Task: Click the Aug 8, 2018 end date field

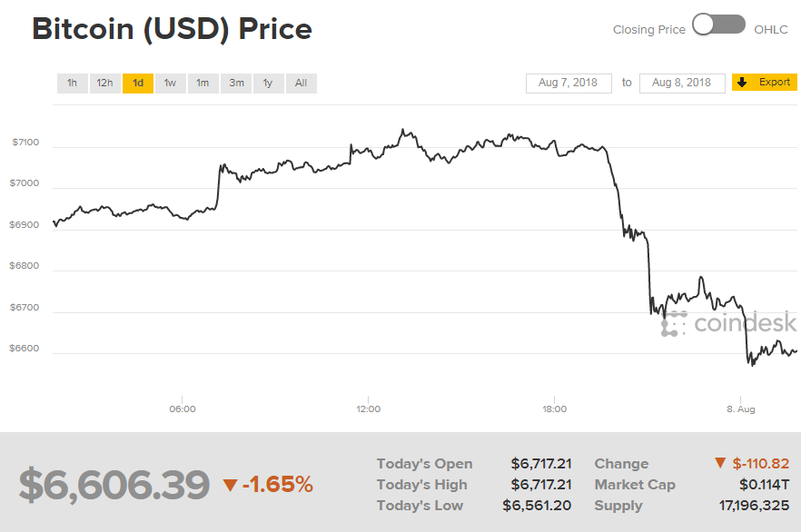Action: click(682, 83)
